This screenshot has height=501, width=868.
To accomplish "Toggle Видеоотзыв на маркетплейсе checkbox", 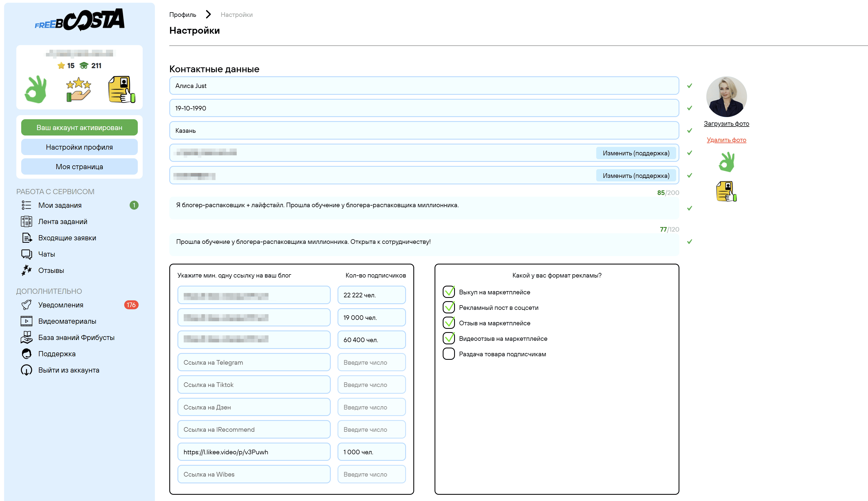I will point(449,339).
